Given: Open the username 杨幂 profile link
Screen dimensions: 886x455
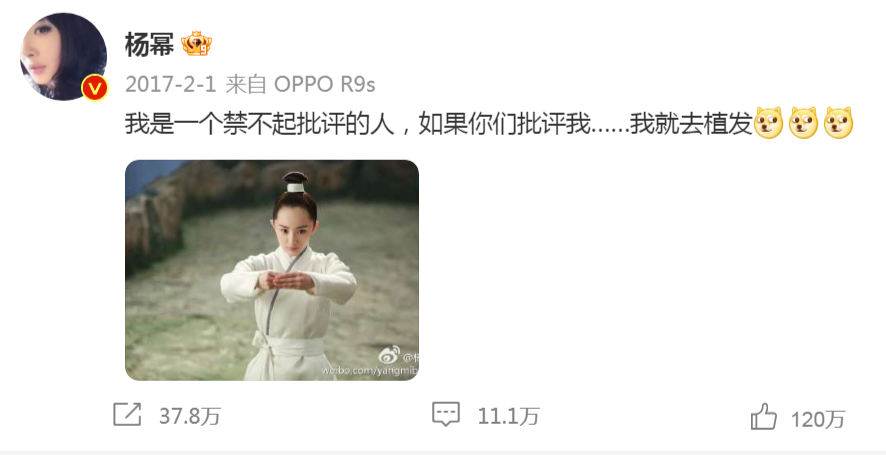Looking at the screenshot, I should tap(149, 45).
